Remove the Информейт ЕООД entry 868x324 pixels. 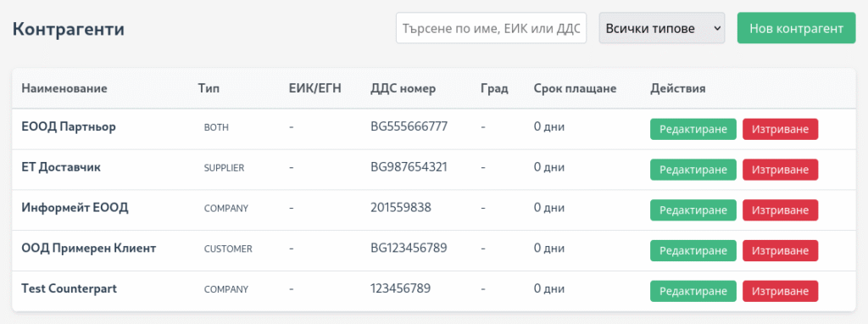pos(780,209)
